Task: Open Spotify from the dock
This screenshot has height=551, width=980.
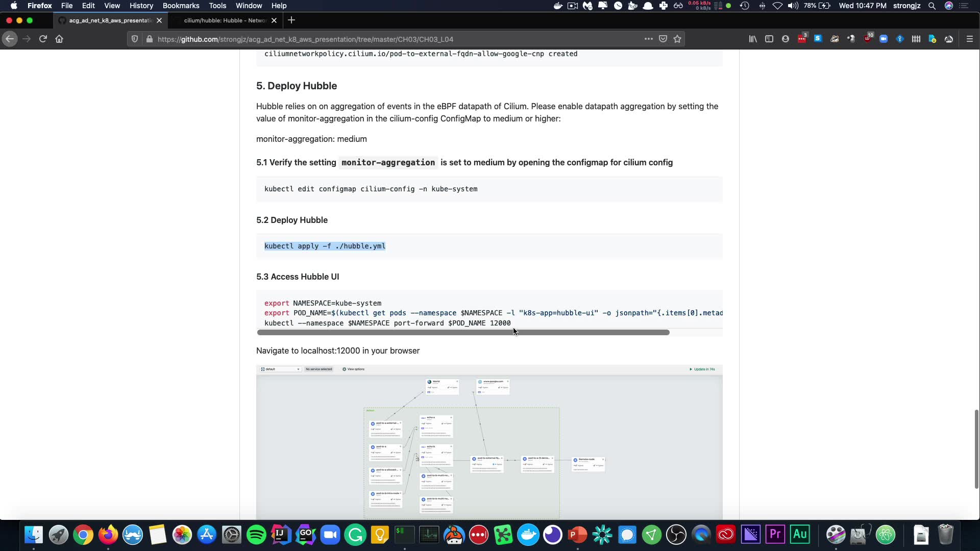Action: tap(256, 535)
